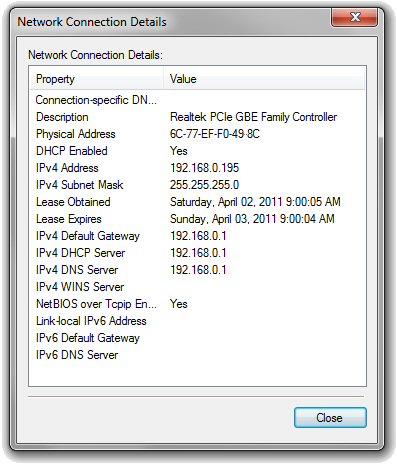The width and height of the screenshot is (397, 465).
Task: Click the Value column header
Action: (264, 79)
